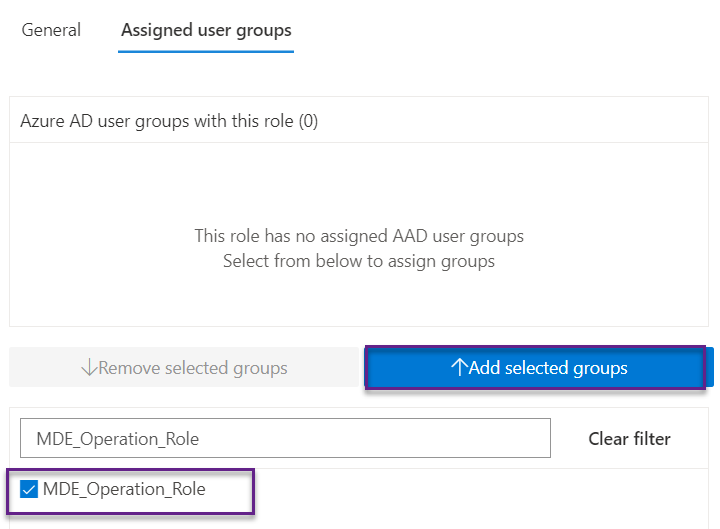The width and height of the screenshot is (720, 529).
Task: Select the MDE_Operation_Role group label in results
Action: 124,489
